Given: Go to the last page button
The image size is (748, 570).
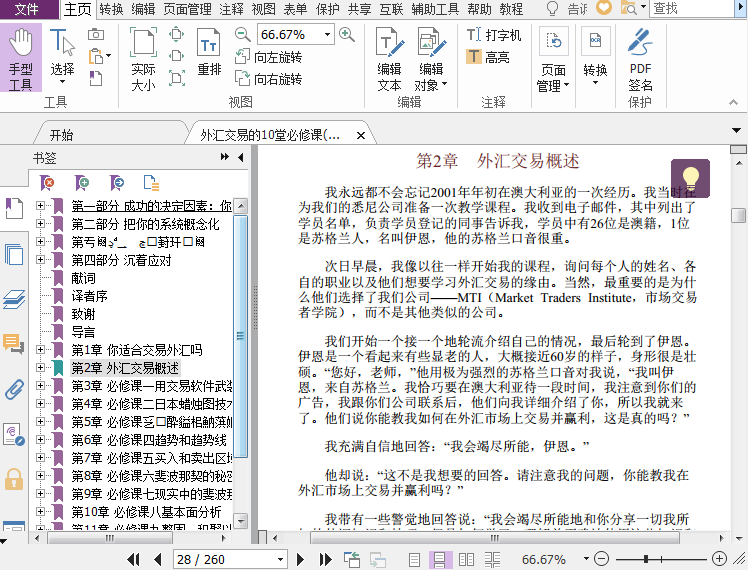Looking at the screenshot, I should click(325, 559).
